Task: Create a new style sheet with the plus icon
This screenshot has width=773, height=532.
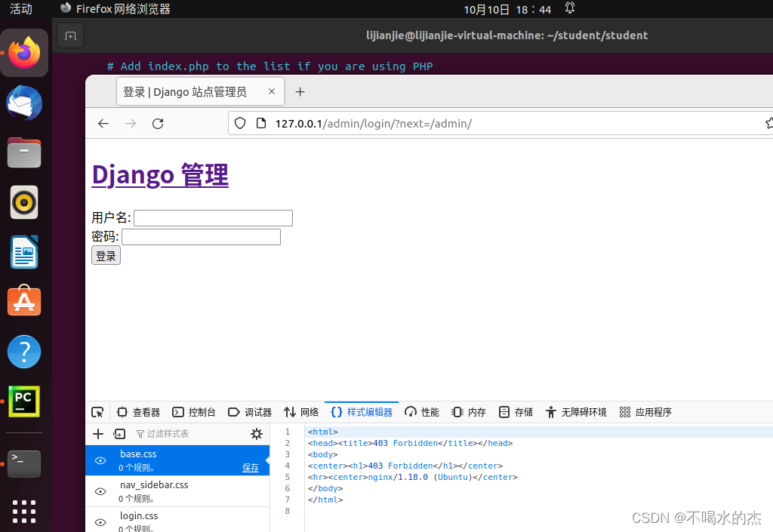Action: (97, 434)
